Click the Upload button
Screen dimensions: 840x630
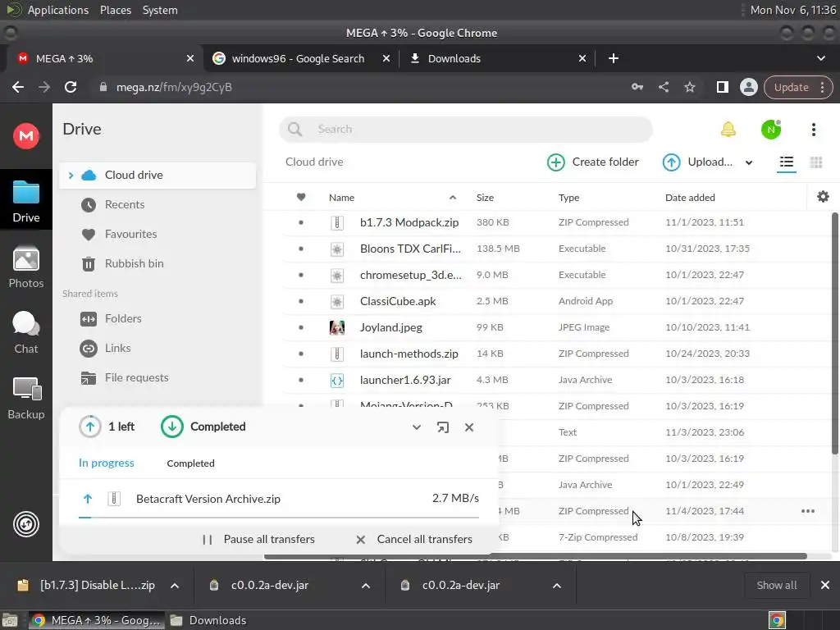(697, 162)
